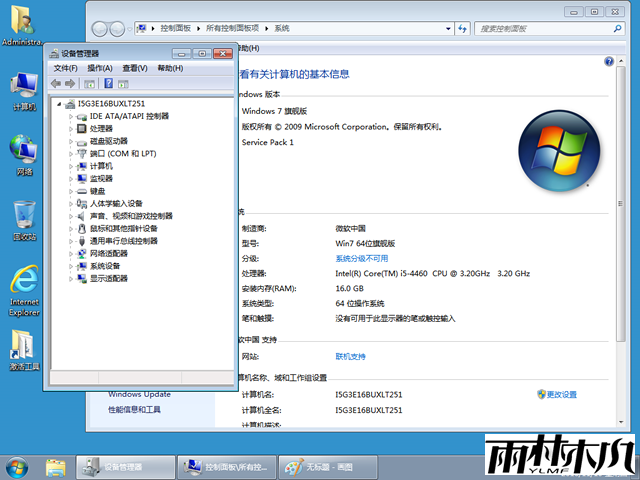
Task: Expand the 磁盘驱动器 tree node
Action: point(71,142)
